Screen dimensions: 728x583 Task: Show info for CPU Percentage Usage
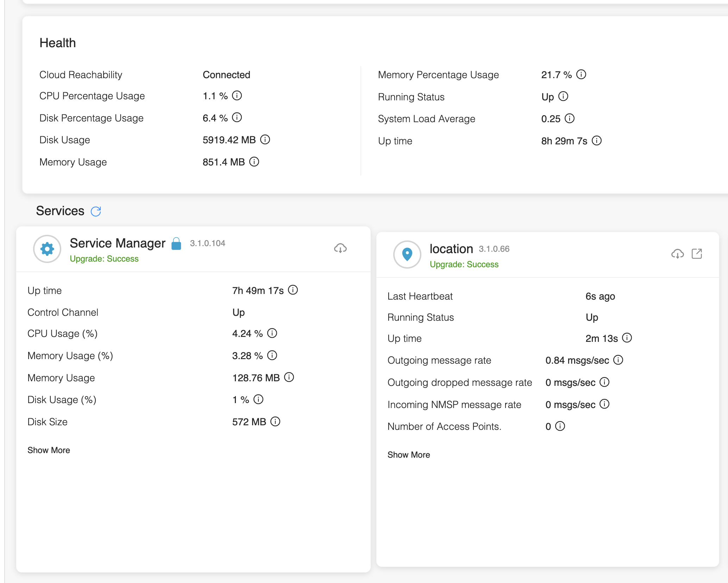point(237,96)
